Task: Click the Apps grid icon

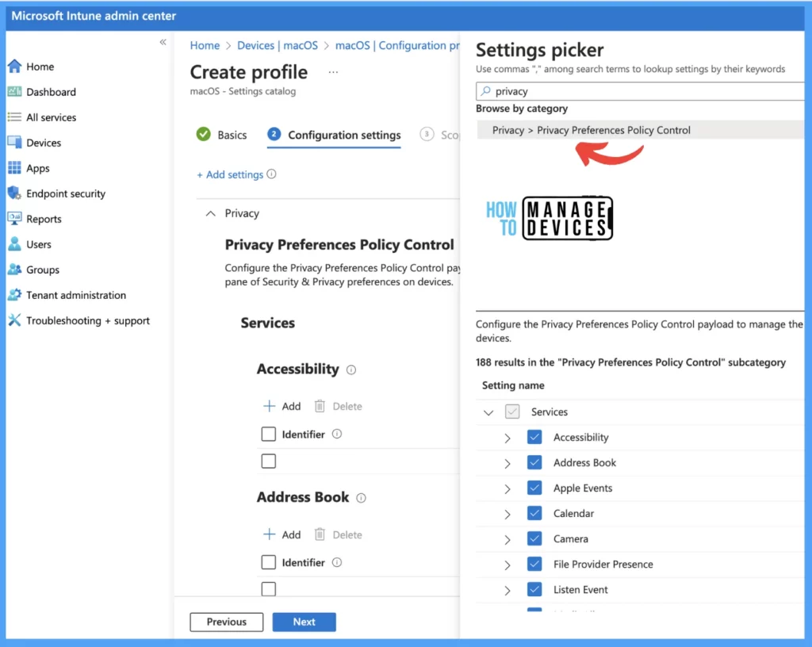Action: [14, 168]
